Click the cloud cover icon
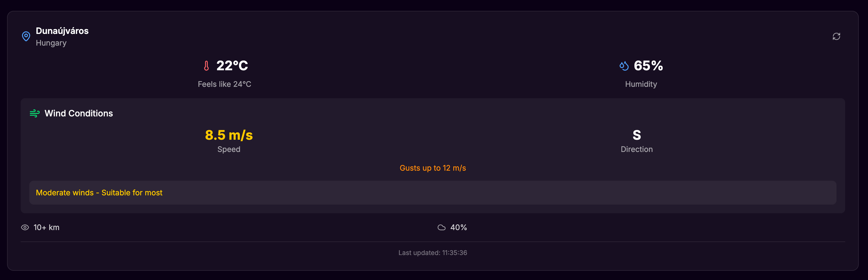This screenshot has width=868, height=280. (x=441, y=227)
